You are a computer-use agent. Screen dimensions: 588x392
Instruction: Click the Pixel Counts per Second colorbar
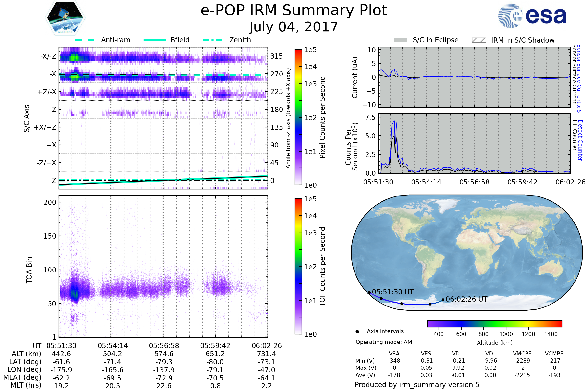click(x=298, y=117)
